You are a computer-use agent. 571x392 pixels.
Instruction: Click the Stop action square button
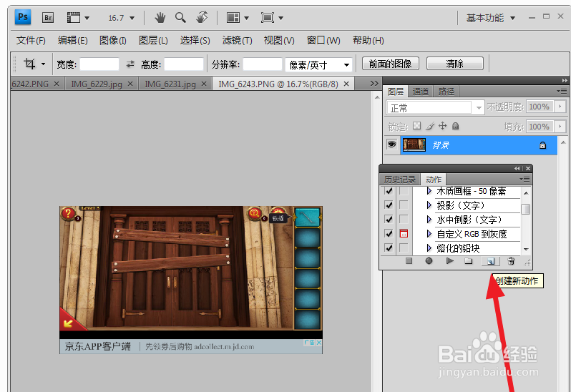(x=409, y=260)
